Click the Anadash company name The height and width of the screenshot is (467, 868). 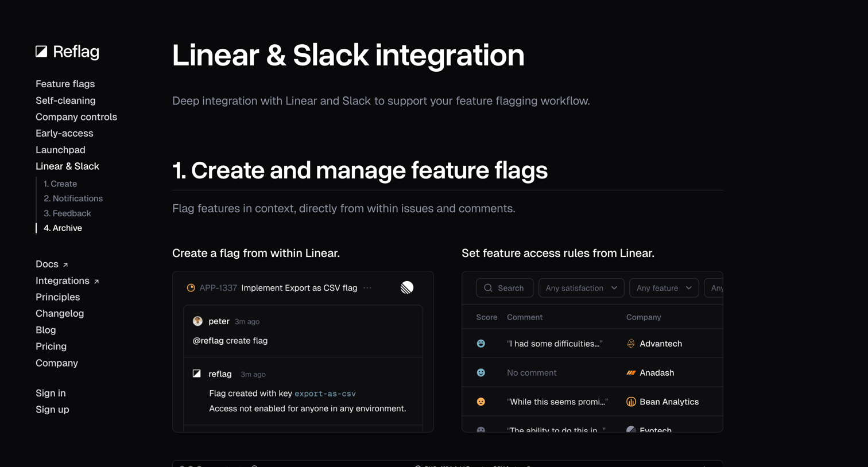(x=657, y=373)
